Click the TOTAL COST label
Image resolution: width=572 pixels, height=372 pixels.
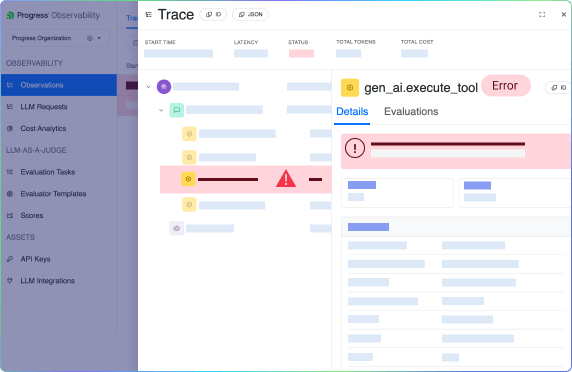tap(417, 42)
